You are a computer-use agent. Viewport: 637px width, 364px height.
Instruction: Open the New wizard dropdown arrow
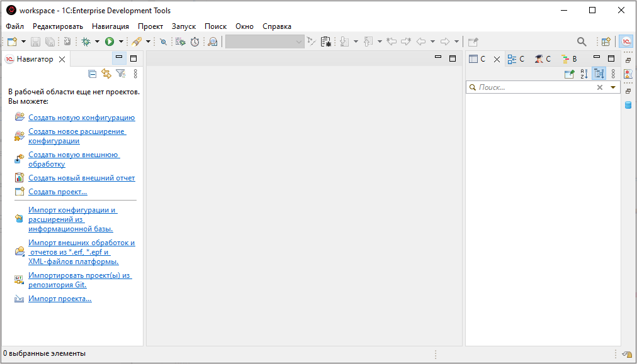[23, 41]
